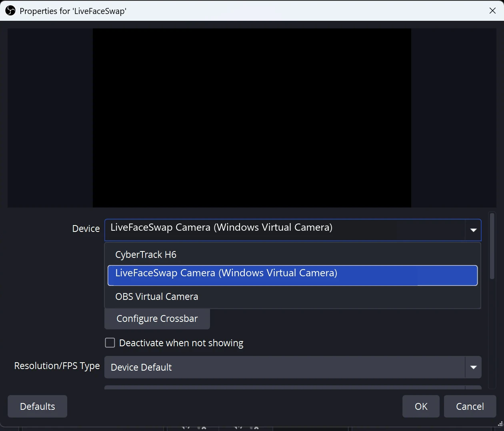
Task: Pick OBS Virtual Camera from the device list
Action: pos(292,297)
